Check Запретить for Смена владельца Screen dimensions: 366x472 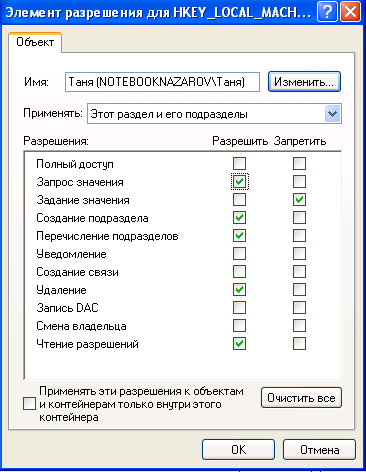(x=299, y=326)
